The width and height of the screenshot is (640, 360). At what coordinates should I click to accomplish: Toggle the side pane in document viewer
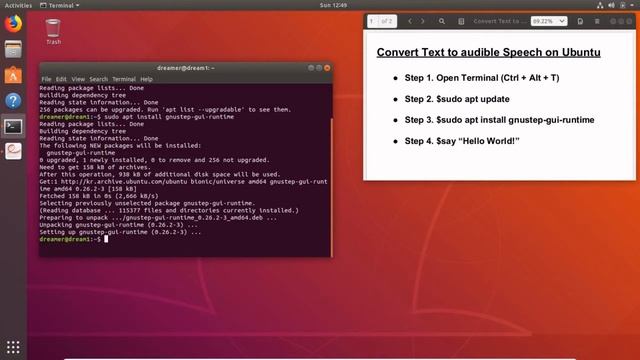(461, 21)
